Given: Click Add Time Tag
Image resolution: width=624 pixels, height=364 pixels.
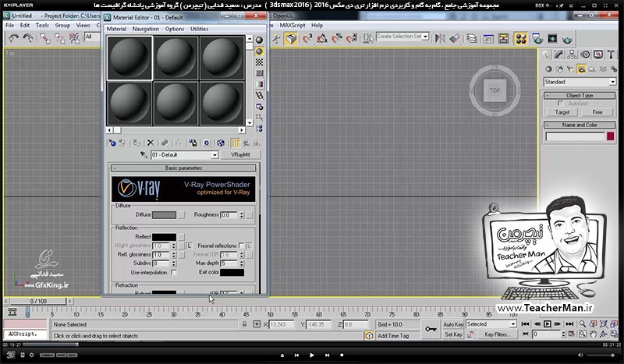Looking at the screenshot, I should tap(393, 336).
